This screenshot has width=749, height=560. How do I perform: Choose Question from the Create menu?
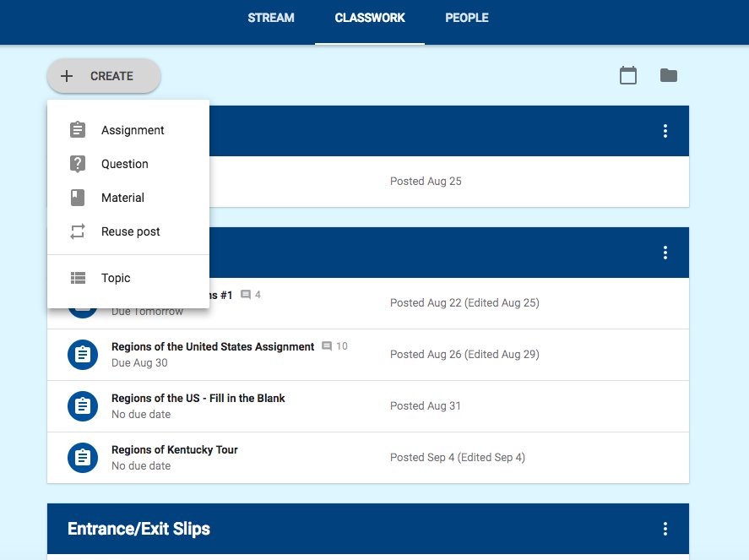pyautogui.click(x=128, y=164)
